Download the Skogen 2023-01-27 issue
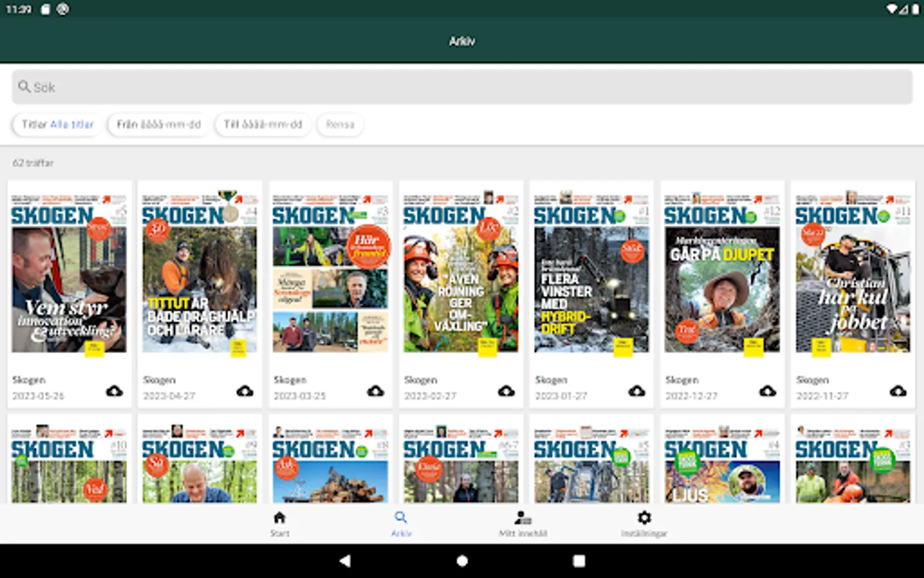This screenshot has height=578, width=924. pyautogui.click(x=637, y=391)
